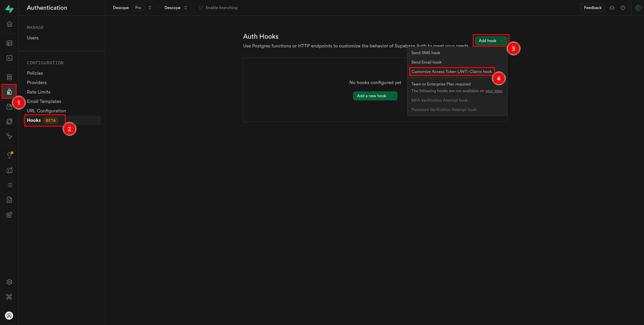Click the help icon in top bar

tap(623, 8)
